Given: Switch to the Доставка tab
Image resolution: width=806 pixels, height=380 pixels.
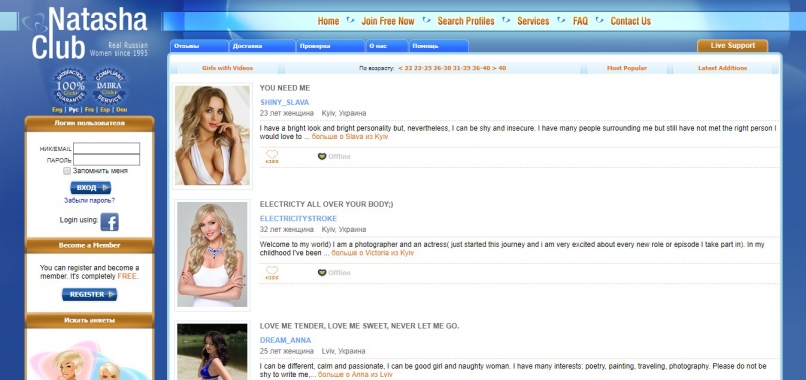Looking at the screenshot, I should click(262, 46).
